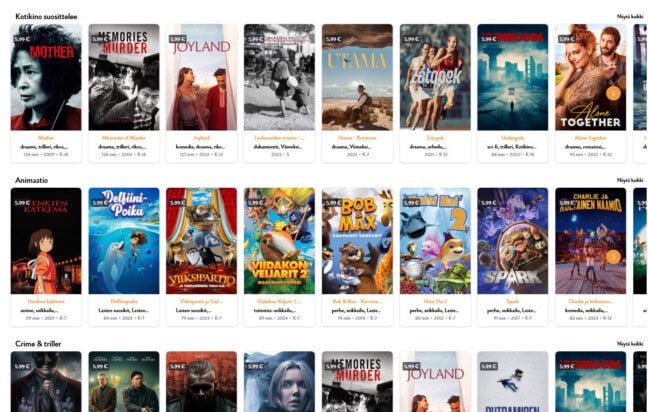Click next arrow in Kotikino suosittelee row
Screen dimensions: 648x412
[x=613, y=93]
